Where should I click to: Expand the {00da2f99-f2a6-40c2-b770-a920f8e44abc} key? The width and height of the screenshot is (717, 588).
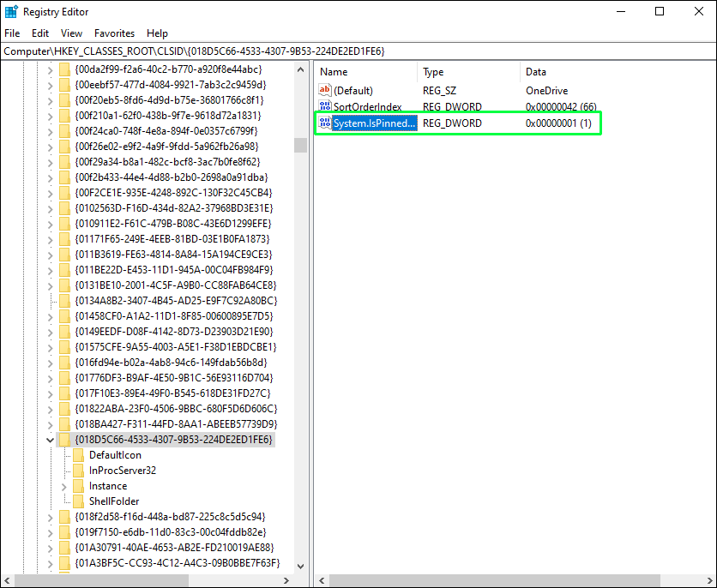51,70
